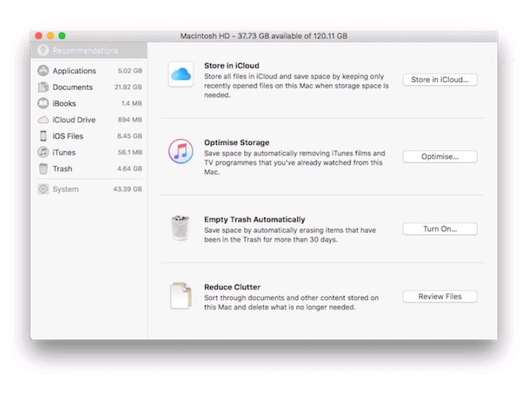The width and height of the screenshot is (532, 398).
Task: Click the green zoom window button
Action: (x=62, y=35)
